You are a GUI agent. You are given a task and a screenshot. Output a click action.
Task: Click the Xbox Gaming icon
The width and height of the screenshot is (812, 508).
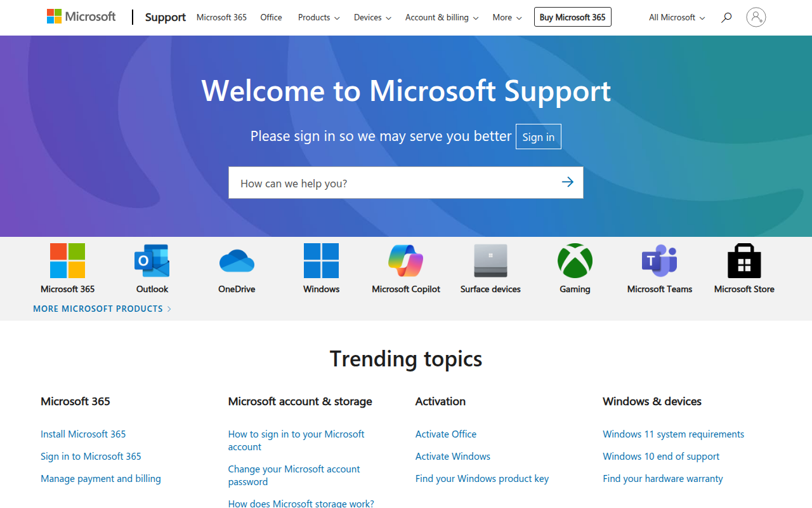pyautogui.click(x=575, y=261)
